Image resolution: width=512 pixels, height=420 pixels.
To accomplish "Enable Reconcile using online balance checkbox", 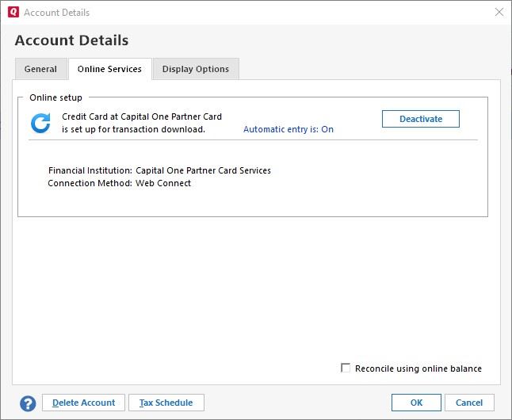I will 346,368.
